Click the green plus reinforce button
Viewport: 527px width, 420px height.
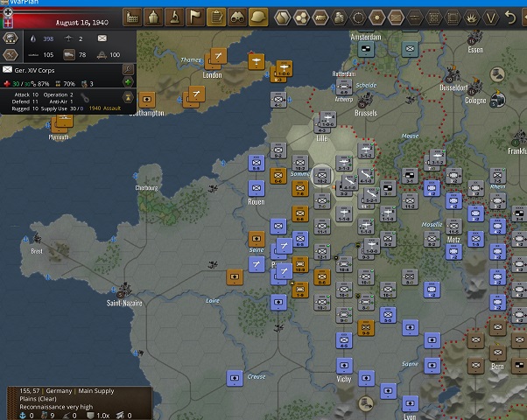(x=128, y=82)
